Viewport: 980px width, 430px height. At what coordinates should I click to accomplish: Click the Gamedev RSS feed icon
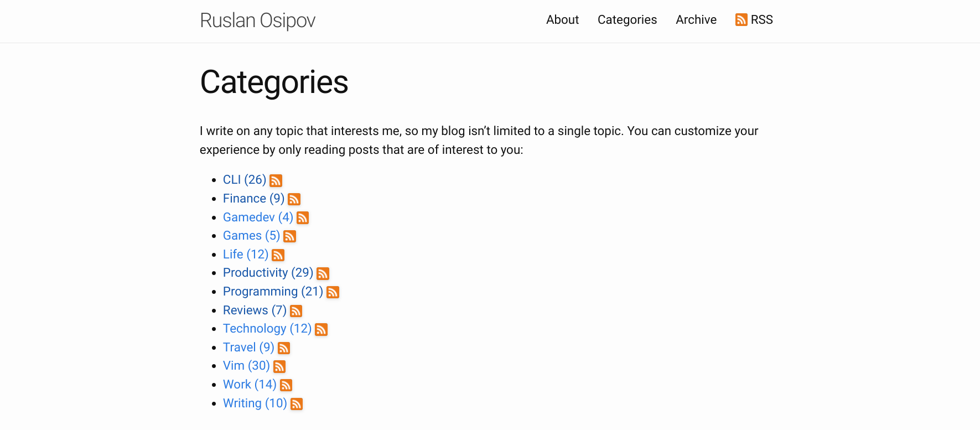point(302,217)
